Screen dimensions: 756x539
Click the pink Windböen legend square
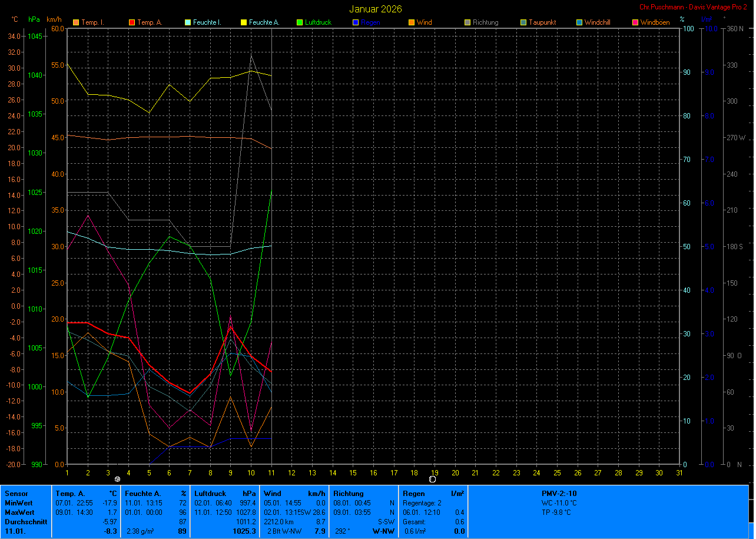635,23
